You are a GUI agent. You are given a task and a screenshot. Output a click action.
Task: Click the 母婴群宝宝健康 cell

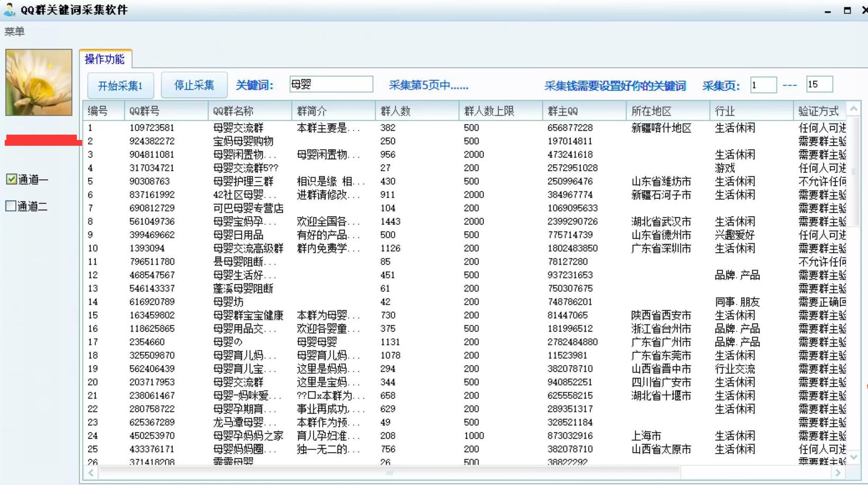pyautogui.click(x=248, y=315)
